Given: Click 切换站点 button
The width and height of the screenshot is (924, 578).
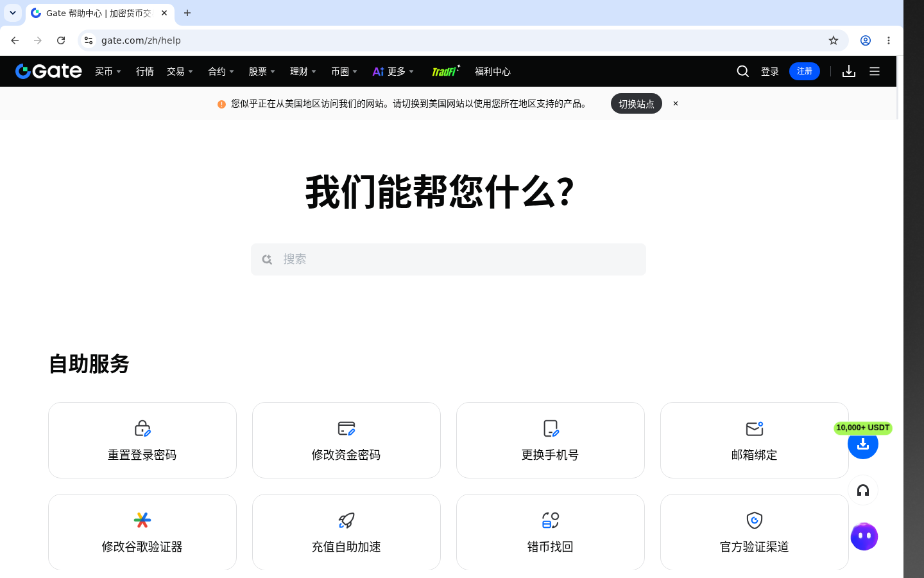Looking at the screenshot, I should [637, 103].
